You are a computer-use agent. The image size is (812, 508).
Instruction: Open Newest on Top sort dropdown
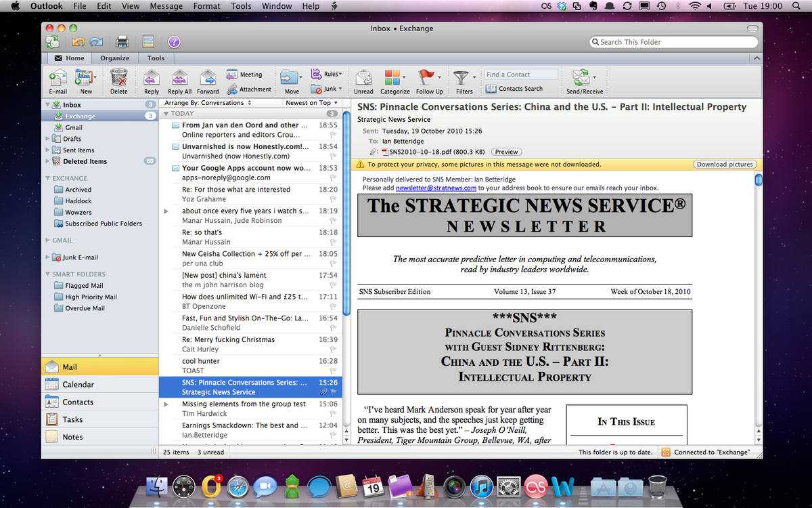tap(312, 103)
